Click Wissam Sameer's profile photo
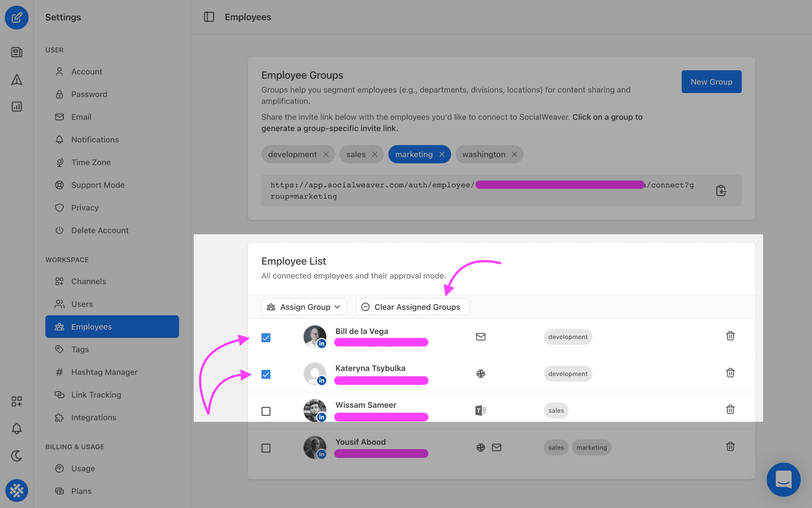This screenshot has width=812, height=508. 315,410
